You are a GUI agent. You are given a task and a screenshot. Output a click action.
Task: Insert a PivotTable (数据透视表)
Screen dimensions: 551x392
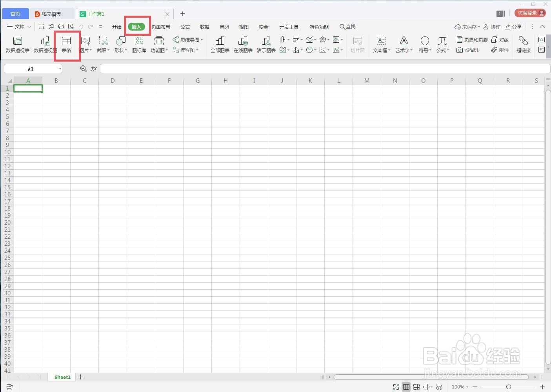point(18,44)
